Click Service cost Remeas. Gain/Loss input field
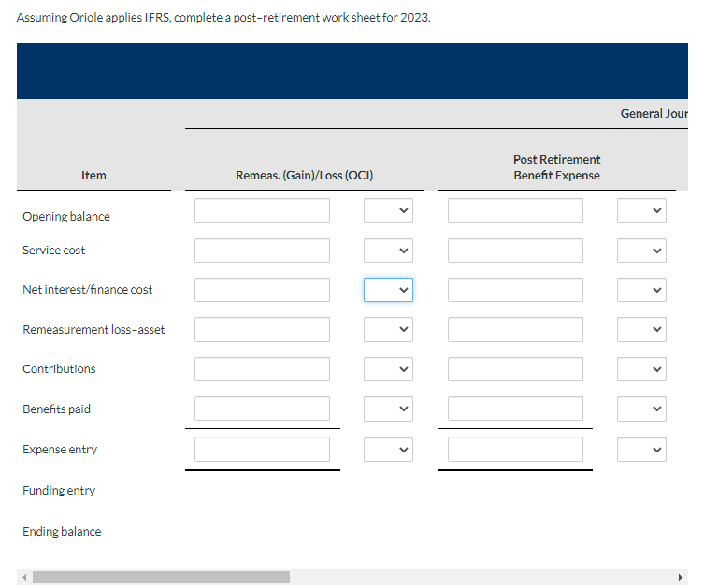The height and width of the screenshot is (588, 704). [x=262, y=251]
